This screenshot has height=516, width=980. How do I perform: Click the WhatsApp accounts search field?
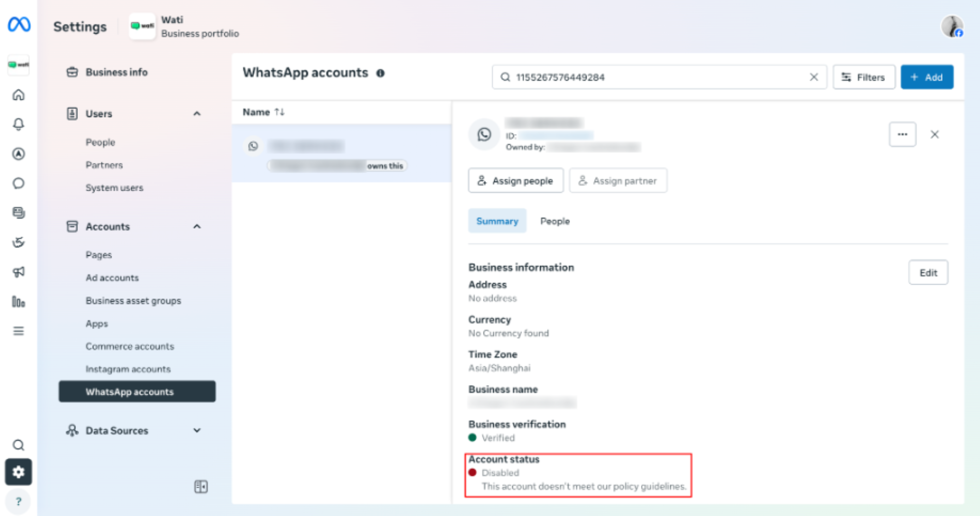click(x=660, y=77)
